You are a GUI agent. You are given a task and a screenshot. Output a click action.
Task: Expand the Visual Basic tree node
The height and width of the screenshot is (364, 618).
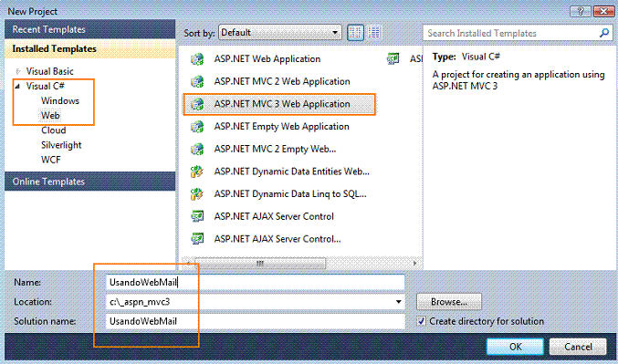click(17, 71)
